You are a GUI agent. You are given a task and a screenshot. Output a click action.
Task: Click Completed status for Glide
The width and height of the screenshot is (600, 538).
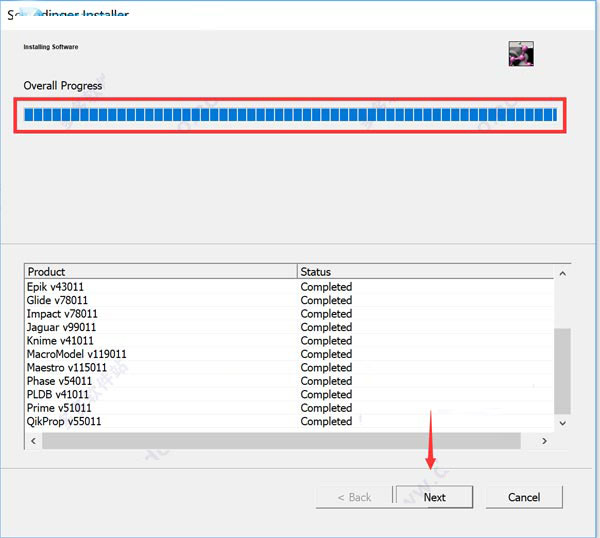(326, 300)
